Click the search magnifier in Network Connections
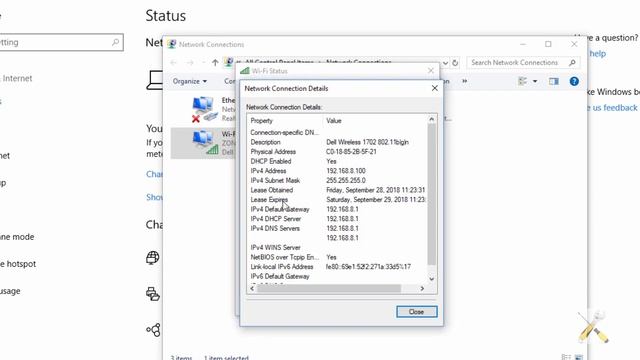 click(572, 62)
